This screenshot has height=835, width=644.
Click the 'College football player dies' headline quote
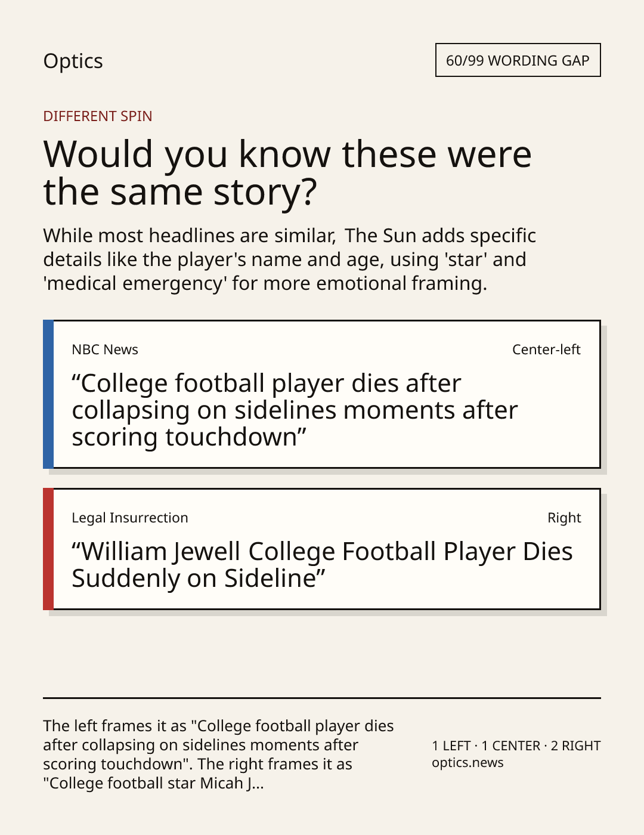(x=295, y=410)
